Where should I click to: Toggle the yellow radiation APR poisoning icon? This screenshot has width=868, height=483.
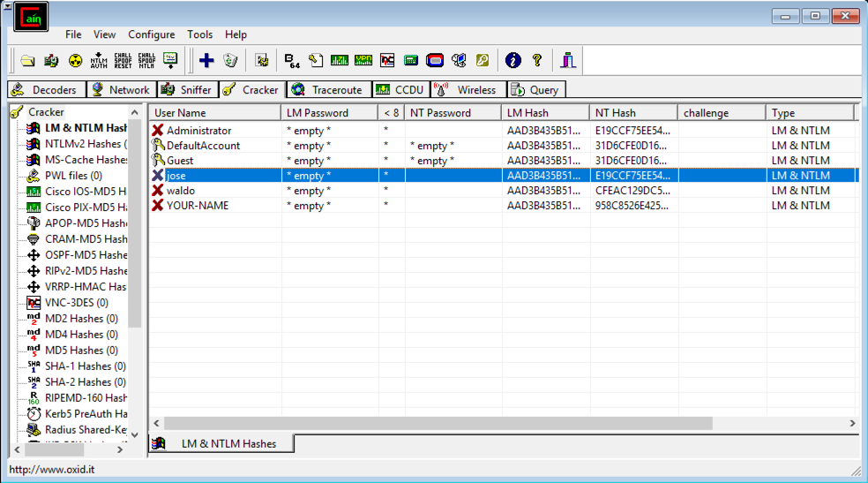pyautogui.click(x=75, y=60)
